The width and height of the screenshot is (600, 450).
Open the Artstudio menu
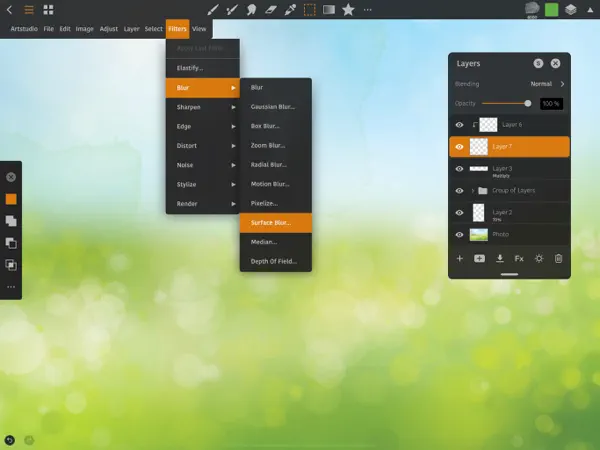pyautogui.click(x=24, y=29)
